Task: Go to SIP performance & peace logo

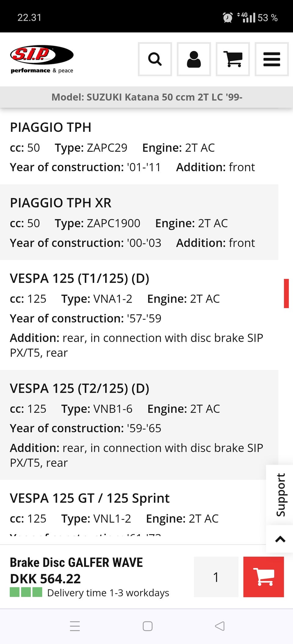Action: pyautogui.click(x=42, y=59)
